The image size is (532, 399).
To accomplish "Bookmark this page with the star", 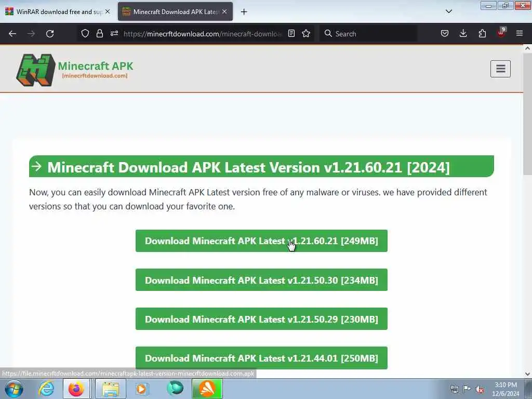I will (306, 34).
